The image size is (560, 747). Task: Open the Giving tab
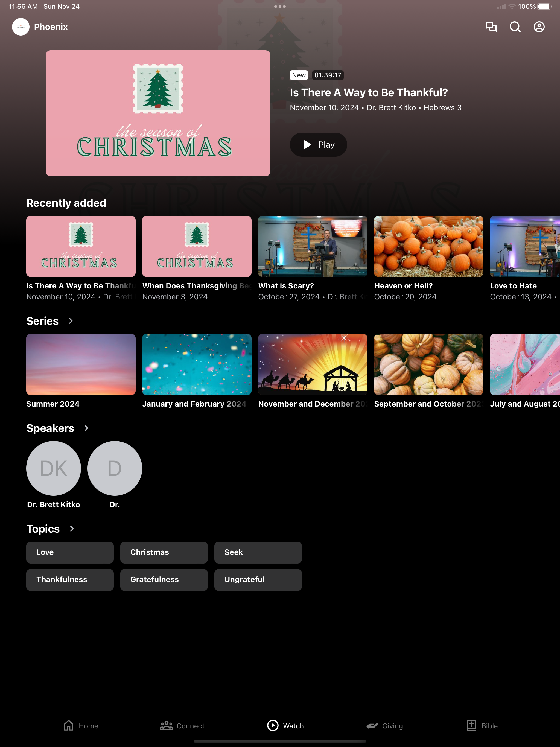click(x=385, y=725)
